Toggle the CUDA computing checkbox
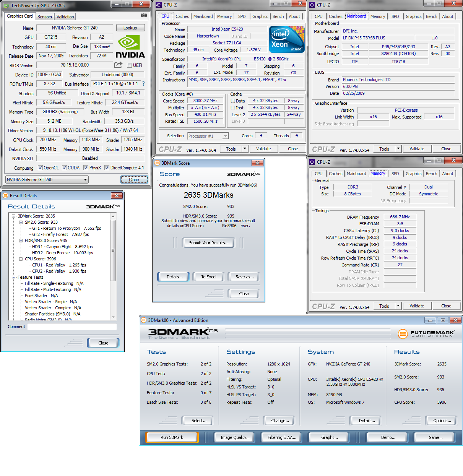The image size is (463, 476). point(64,168)
